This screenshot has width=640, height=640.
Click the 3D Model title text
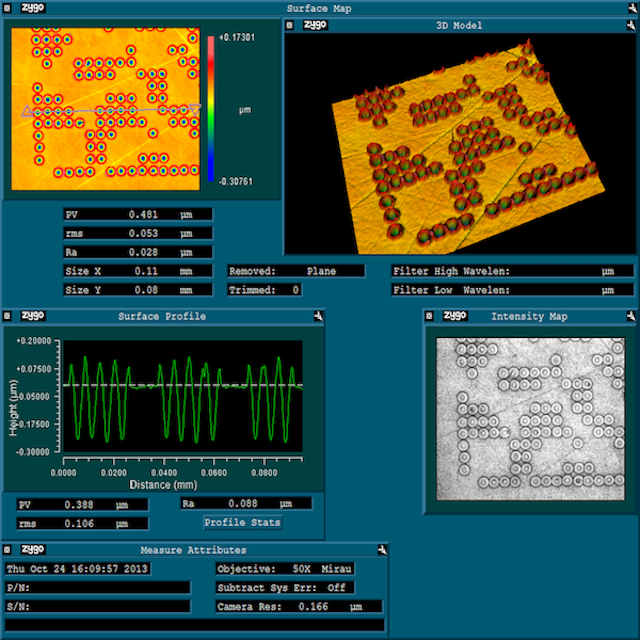coord(459,25)
